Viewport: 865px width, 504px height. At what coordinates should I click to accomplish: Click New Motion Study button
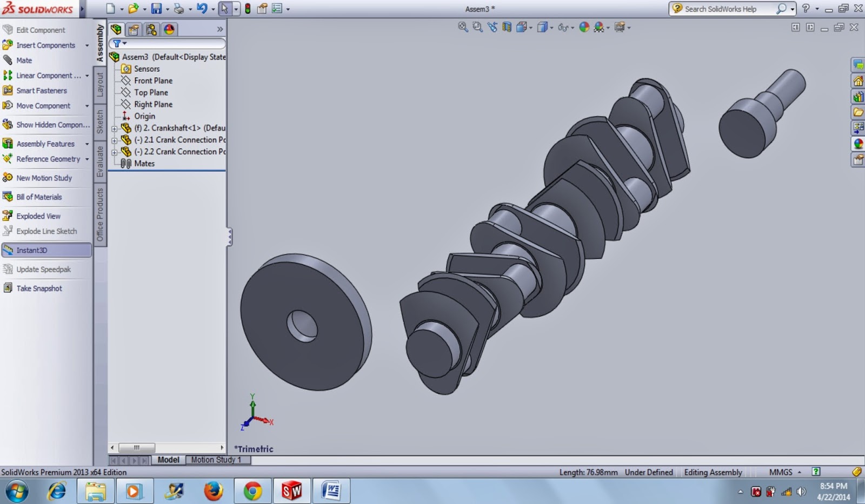click(x=37, y=178)
